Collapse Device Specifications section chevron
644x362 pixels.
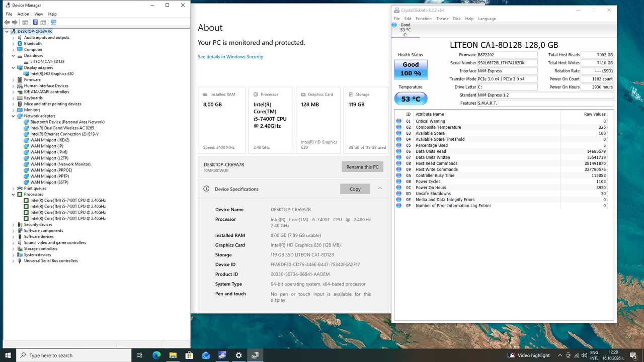(380, 189)
